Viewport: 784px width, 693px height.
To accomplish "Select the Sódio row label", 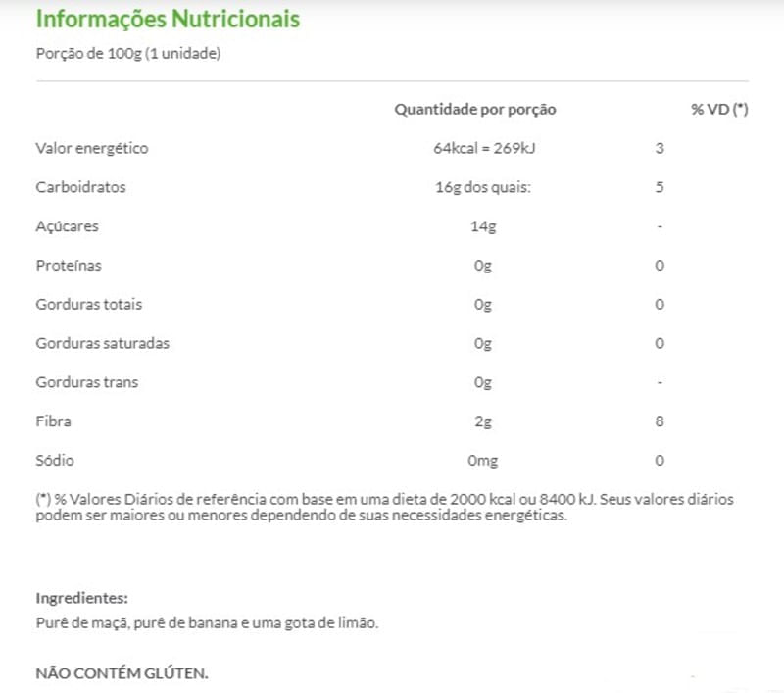I will click(55, 461).
